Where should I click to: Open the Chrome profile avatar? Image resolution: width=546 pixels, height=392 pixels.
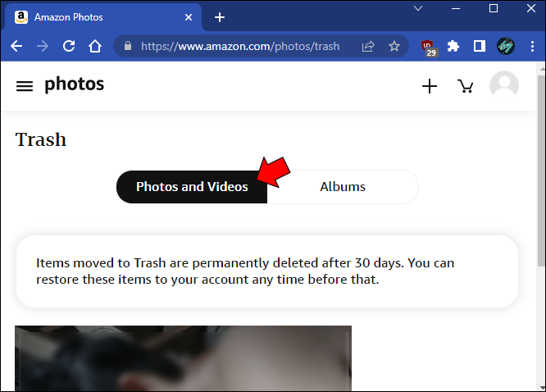click(x=506, y=46)
